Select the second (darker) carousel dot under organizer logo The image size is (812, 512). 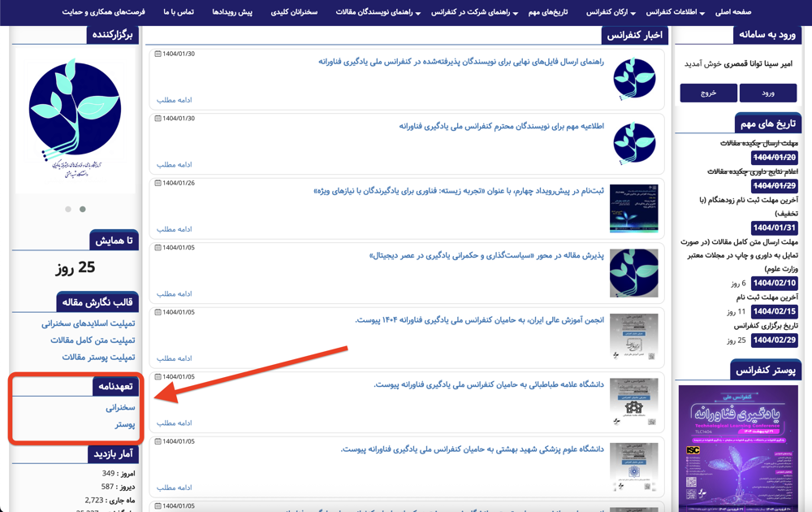click(83, 210)
